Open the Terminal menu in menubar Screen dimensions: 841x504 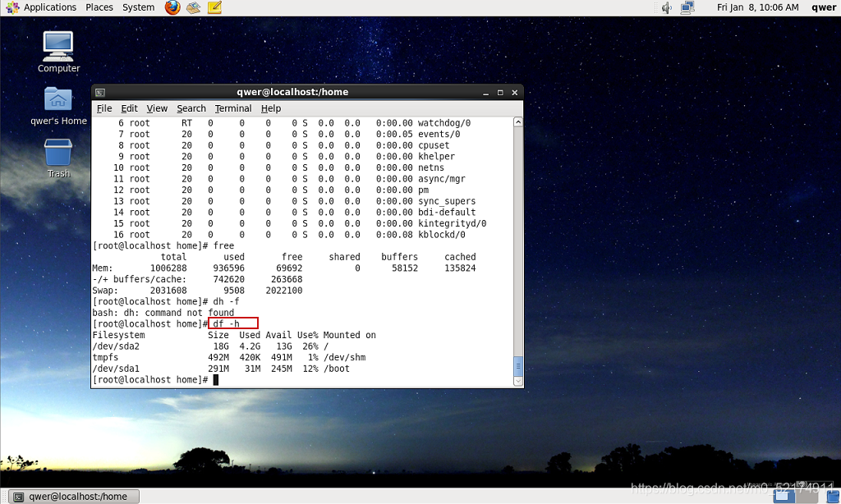pyautogui.click(x=233, y=108)
